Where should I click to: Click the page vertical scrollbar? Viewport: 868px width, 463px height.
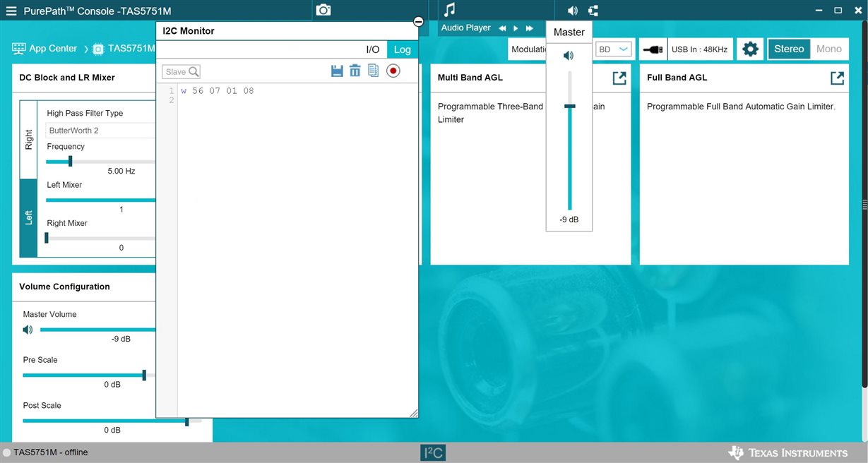(864, 205)
